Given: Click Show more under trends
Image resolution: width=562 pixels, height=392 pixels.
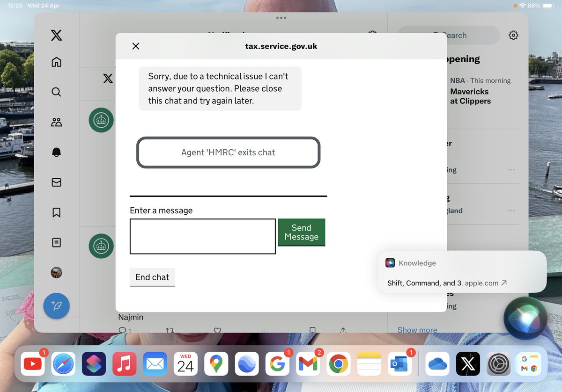Looking at the screenshot, I should [x=417, y=330].
